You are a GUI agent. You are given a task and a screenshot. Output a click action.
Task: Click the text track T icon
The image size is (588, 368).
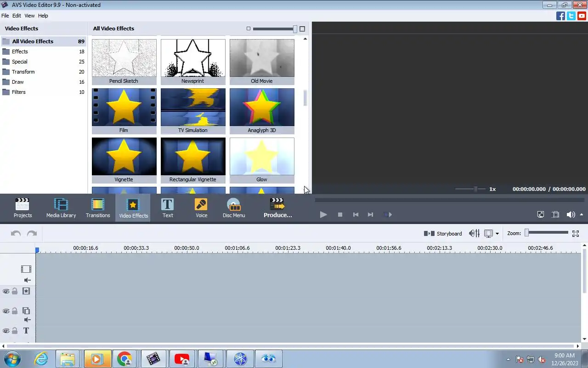[26, 331]
